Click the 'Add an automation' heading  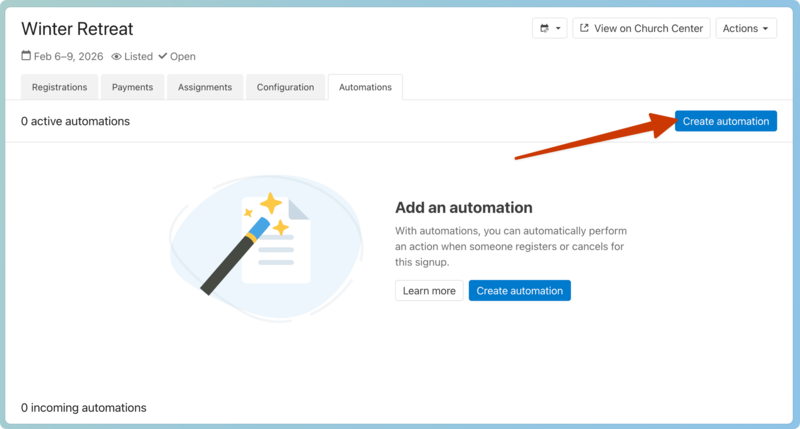click(x=464, y=208)
